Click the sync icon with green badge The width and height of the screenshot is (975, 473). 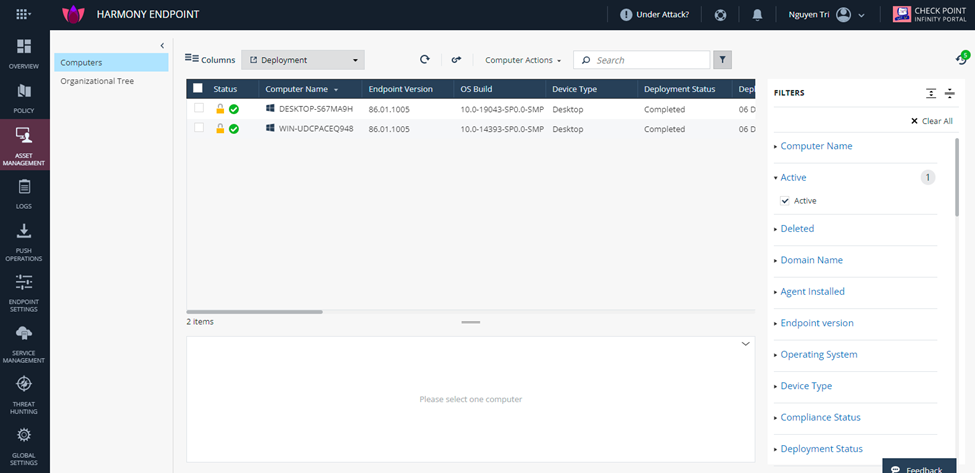tap(962, 58)
